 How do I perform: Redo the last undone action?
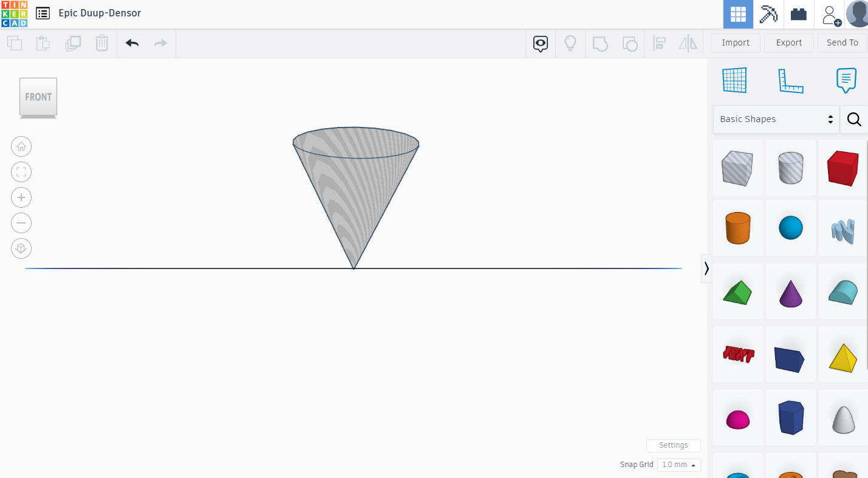coord(160,43)
